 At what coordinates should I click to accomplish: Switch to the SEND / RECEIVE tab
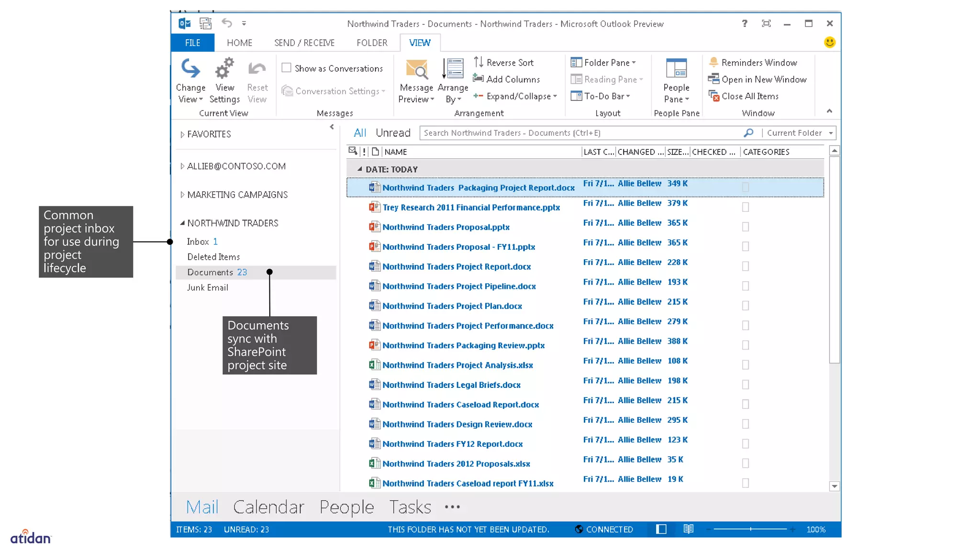(304, 43)
